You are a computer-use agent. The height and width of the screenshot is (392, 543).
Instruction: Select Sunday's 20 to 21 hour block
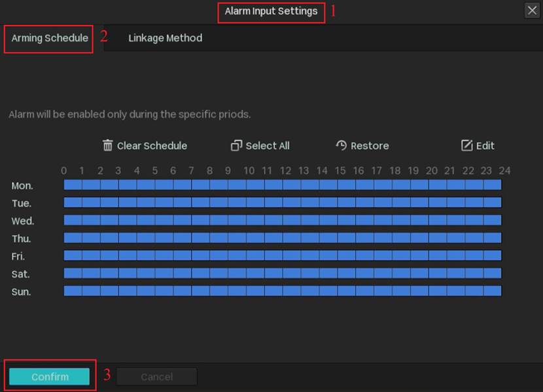(438, 291)
